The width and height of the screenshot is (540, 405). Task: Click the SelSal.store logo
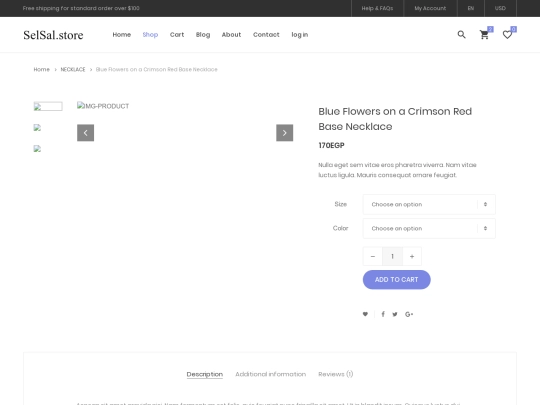click(53, 35)
